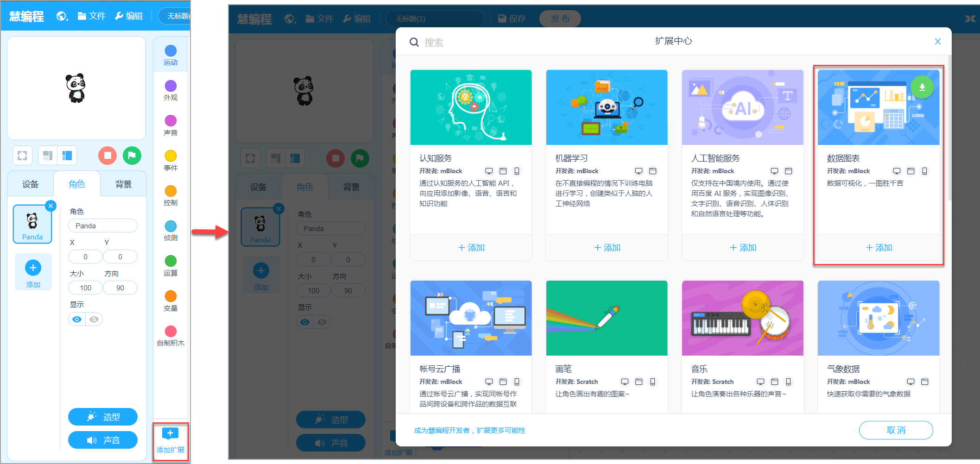Select the 控制 block category in left screenshot
The width and height of the screenshot is (980, 464).
pos(171,195)
